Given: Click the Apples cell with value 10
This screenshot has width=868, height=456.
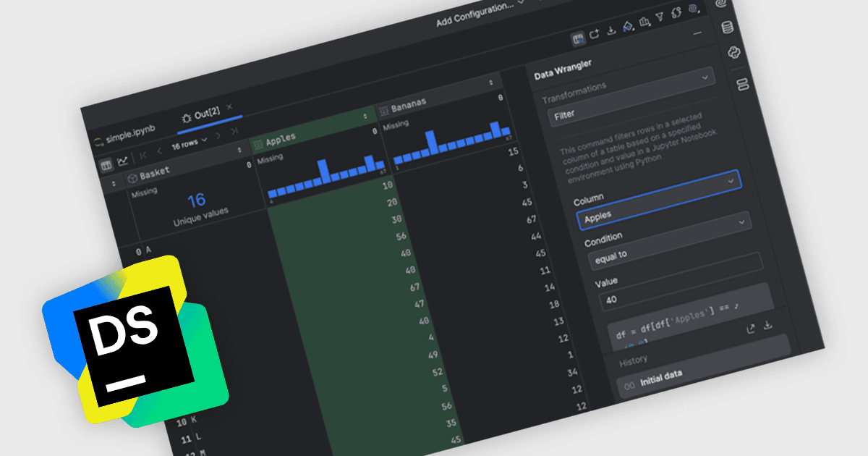Looking at the screenshot, I should (387, 185).
